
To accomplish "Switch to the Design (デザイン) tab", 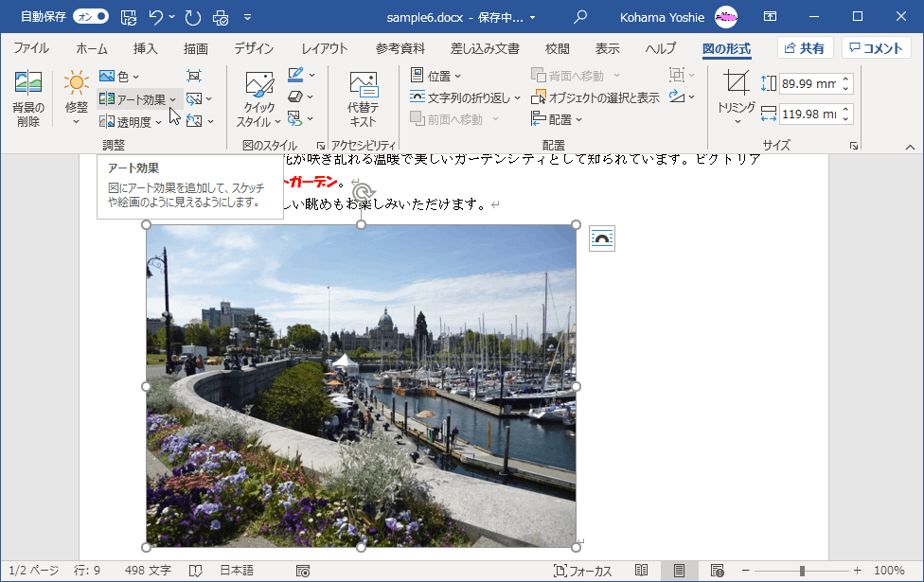I will pos(254,48).
